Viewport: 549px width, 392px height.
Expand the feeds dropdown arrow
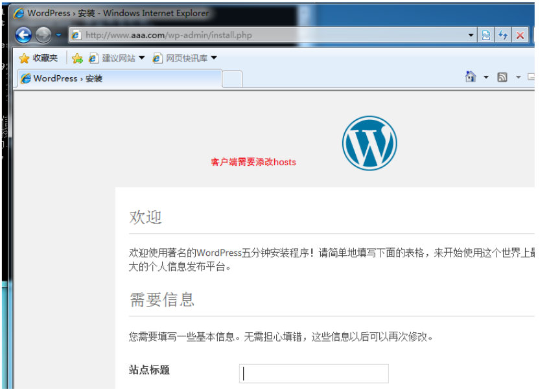[x=518, y=77]
